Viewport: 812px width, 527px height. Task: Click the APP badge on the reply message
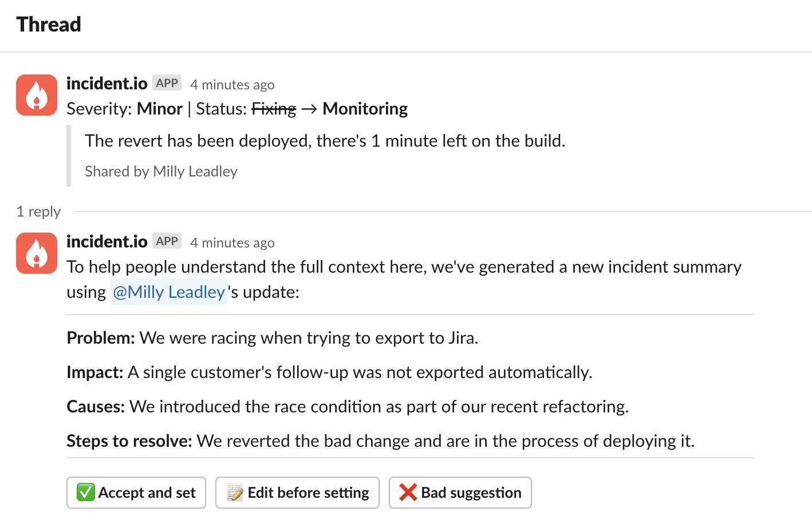(x=167, y=241)
